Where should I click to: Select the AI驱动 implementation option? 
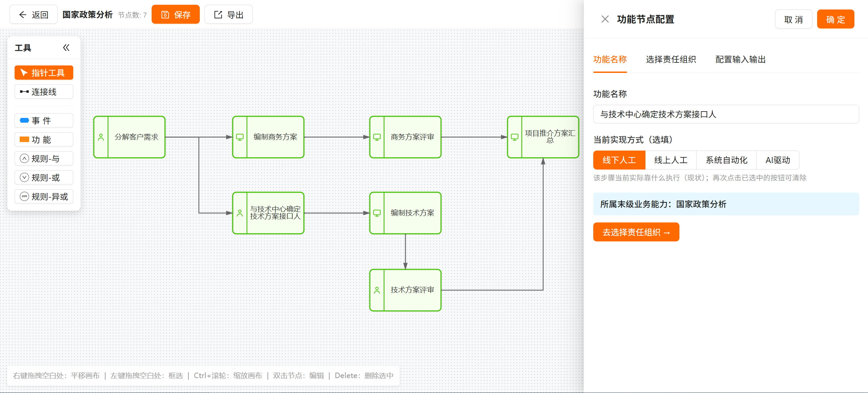(778, 160)
